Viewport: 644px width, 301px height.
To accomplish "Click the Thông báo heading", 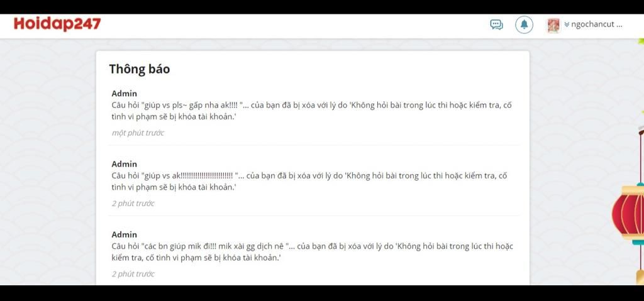I will point(139,69).
